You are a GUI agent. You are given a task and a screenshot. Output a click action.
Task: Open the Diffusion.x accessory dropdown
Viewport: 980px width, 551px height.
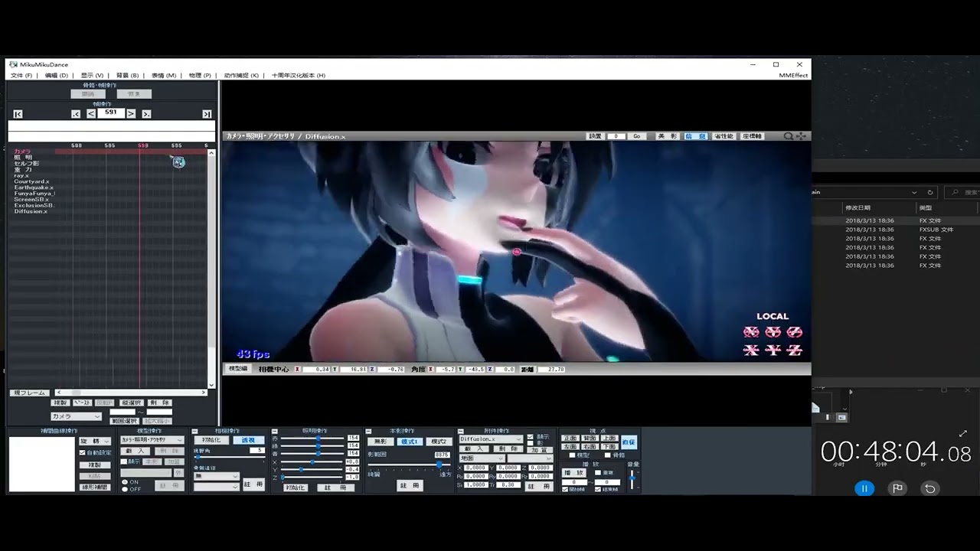pyautogui.click(x=491, y=439)
